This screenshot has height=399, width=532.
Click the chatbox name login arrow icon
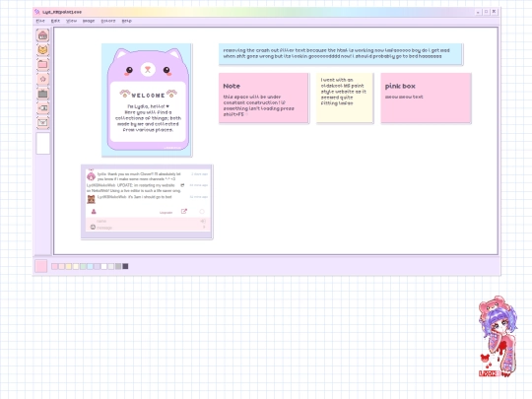(x=203, y=222)
